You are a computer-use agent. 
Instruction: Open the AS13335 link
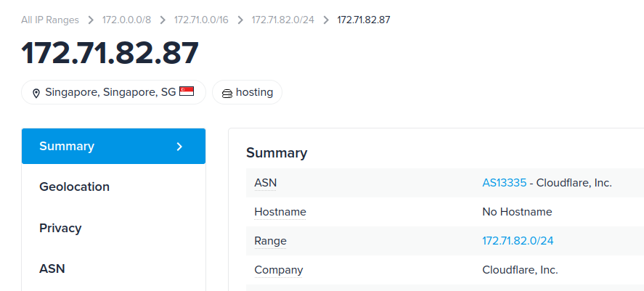[x=505, y=183]
